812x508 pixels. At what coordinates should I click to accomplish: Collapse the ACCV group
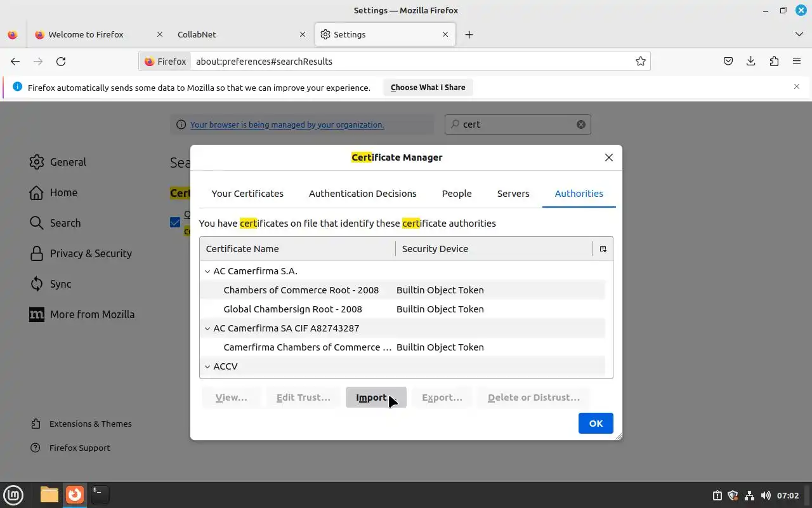207,366
